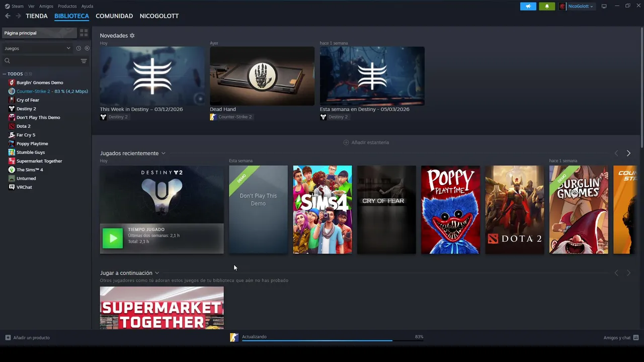Open the NICOGOLOTT profile tab
Image resolution: width=644 pixels, height=362 pixels.
[x=159, y=16]
